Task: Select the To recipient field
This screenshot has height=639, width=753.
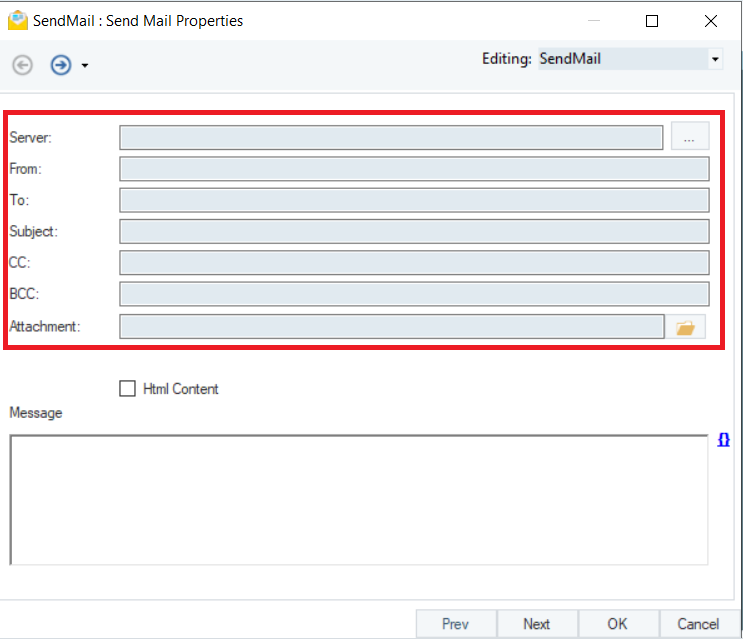Action: [x=414, y=200]
